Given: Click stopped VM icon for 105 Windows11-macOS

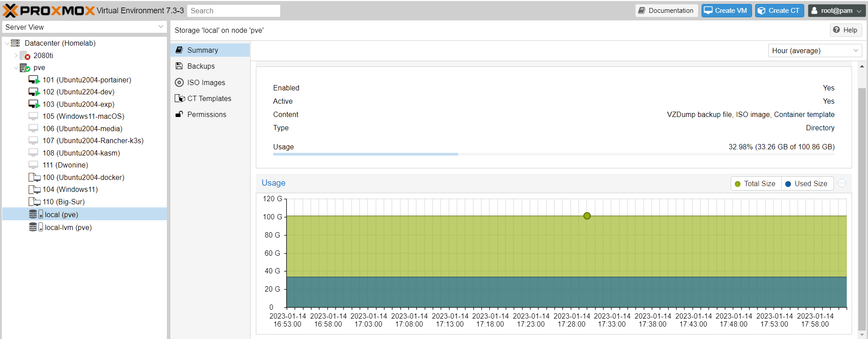Looking at the screenshot, I should coord(33,116).
